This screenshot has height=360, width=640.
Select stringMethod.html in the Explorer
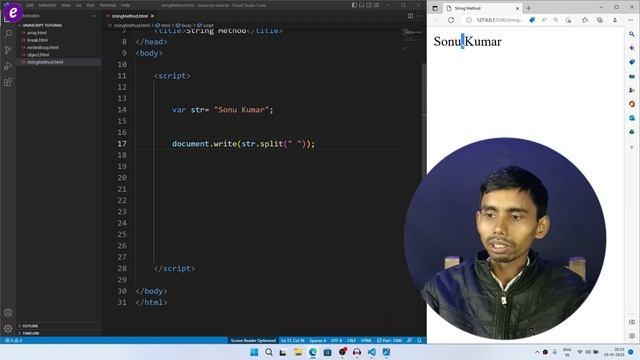(x=59, y=62)
